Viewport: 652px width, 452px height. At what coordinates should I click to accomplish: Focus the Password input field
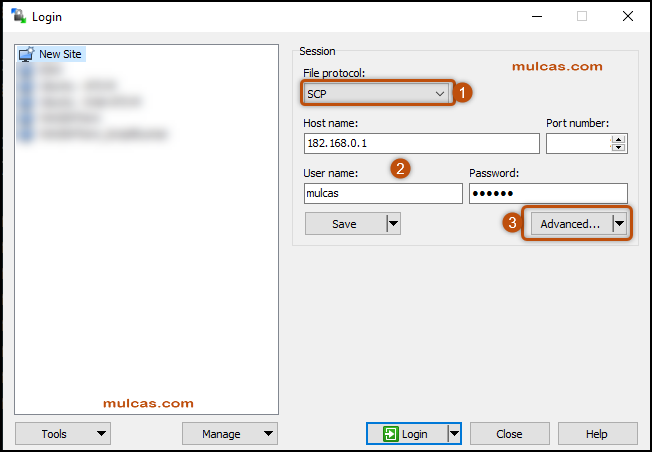pos(548,194)
